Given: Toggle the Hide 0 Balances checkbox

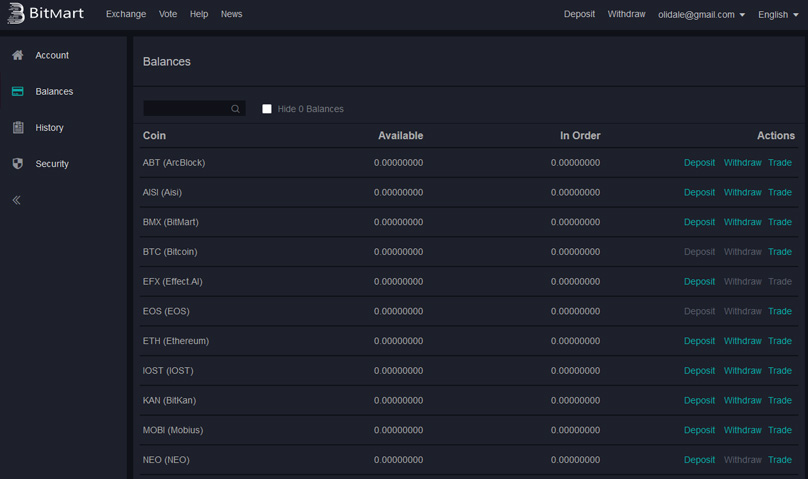Looking at the screenshot, I should 266,109.
